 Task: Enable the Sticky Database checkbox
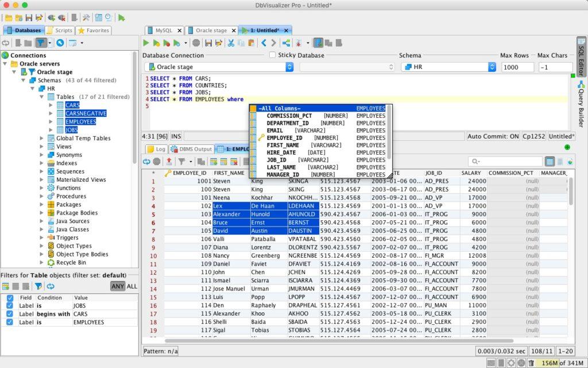(x=273, y=55)
